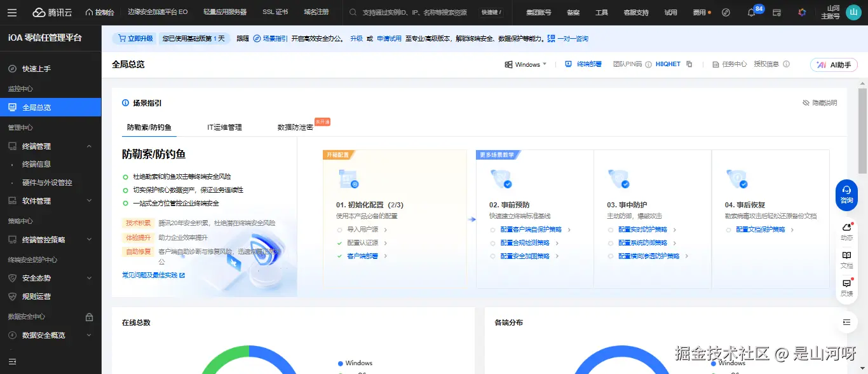The width and height of the screenshot is (868, 374).
Task: Switch to the 防勒索/防钓鱼 tab
Action: [149, 127]
